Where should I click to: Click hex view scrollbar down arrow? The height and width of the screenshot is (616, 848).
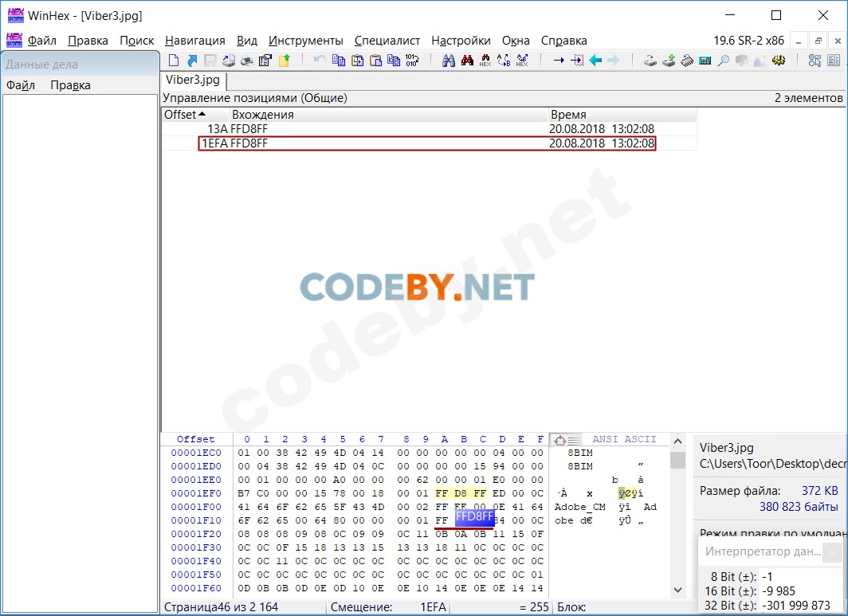pyautogui.click(x=677, y=590)
